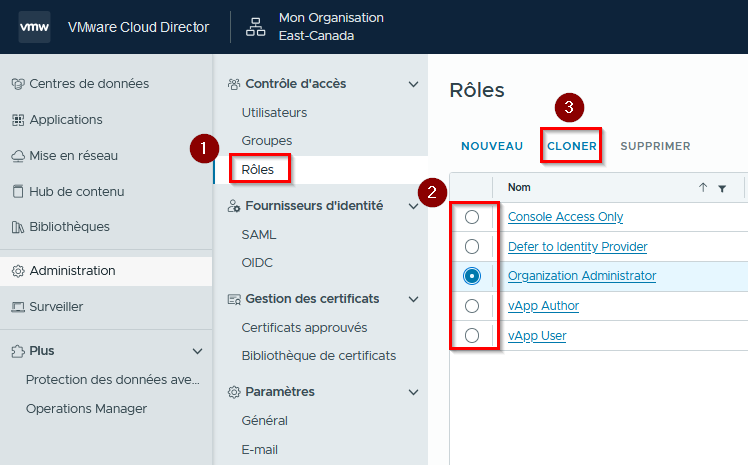The height and width of the screenshot is (465, 748).
Task: Click Mon Organisation East-Canada label
Action: [331, 27]
